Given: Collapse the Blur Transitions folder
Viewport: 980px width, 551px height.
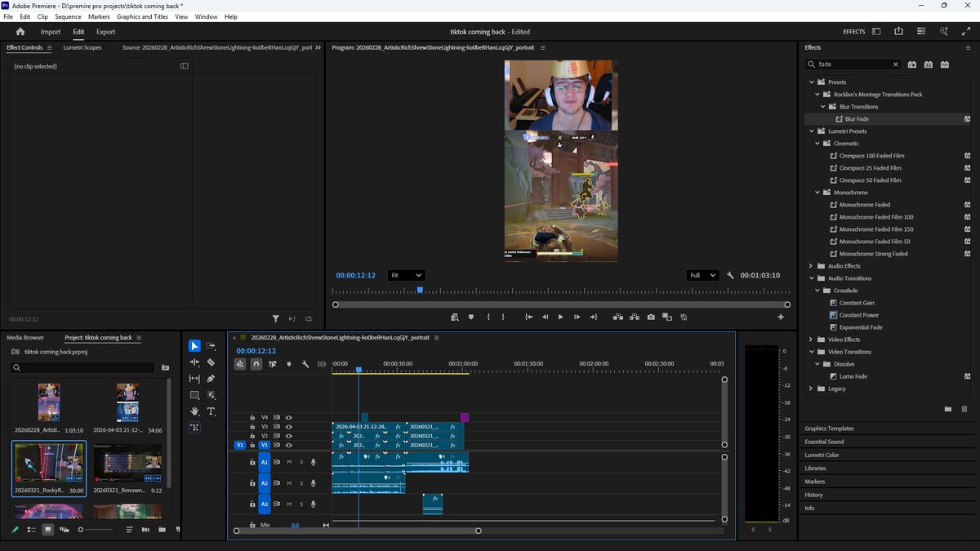Looking at the screenshot, I should (x=824, y=106).
